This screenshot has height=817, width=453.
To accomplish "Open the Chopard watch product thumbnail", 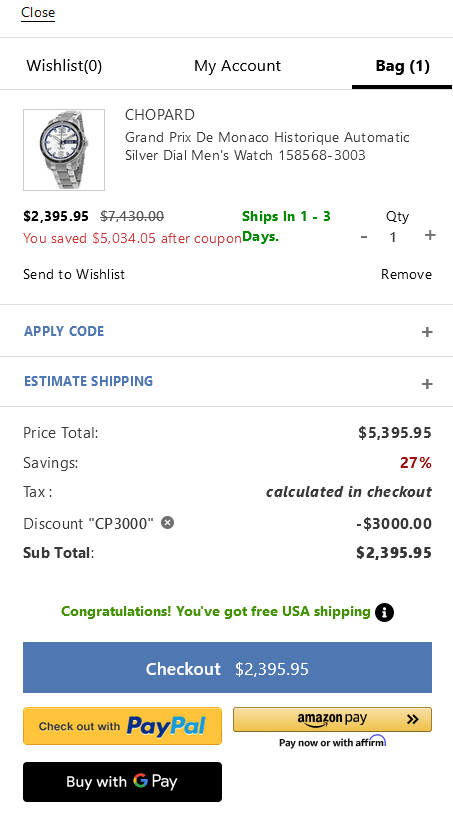I will (x=64, y=150).
